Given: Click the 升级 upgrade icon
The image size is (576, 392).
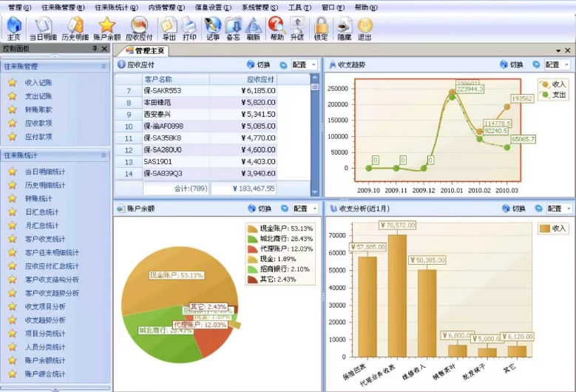Looking at the screenshot, I should [297, 28].
